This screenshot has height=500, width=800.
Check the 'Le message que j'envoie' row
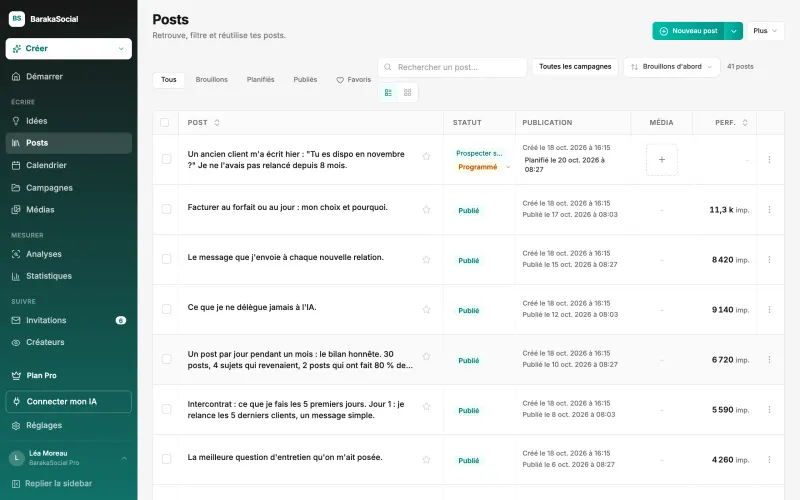click(x=166, y=259)
